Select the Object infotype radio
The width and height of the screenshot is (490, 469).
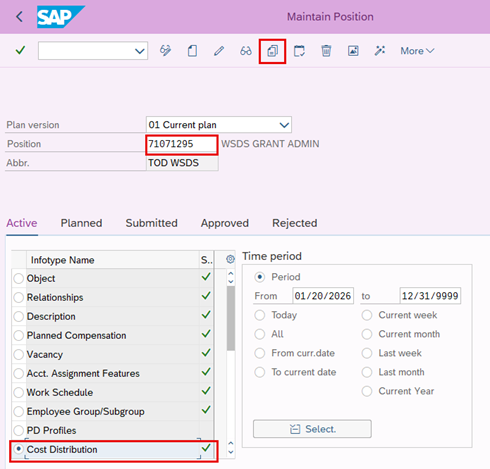pos(19,278)
